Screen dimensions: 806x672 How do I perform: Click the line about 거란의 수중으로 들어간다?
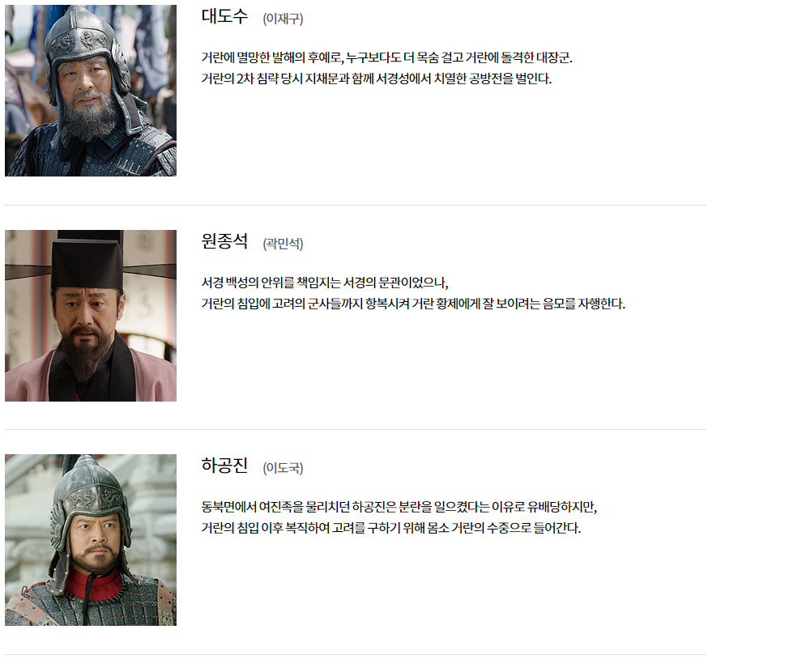pos(390,528)
